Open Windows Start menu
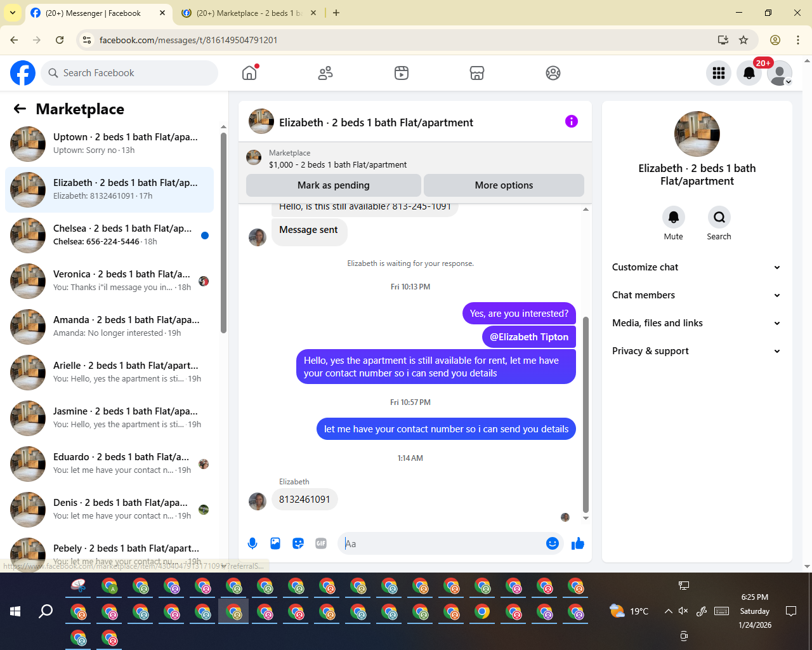The image size is (812, 650). (x=15, y=611)
